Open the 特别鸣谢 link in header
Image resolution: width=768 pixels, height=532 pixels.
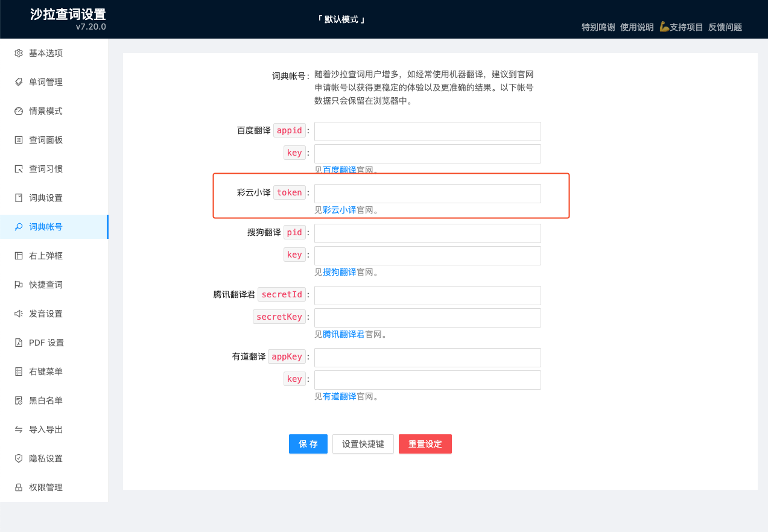pos(598,27)
